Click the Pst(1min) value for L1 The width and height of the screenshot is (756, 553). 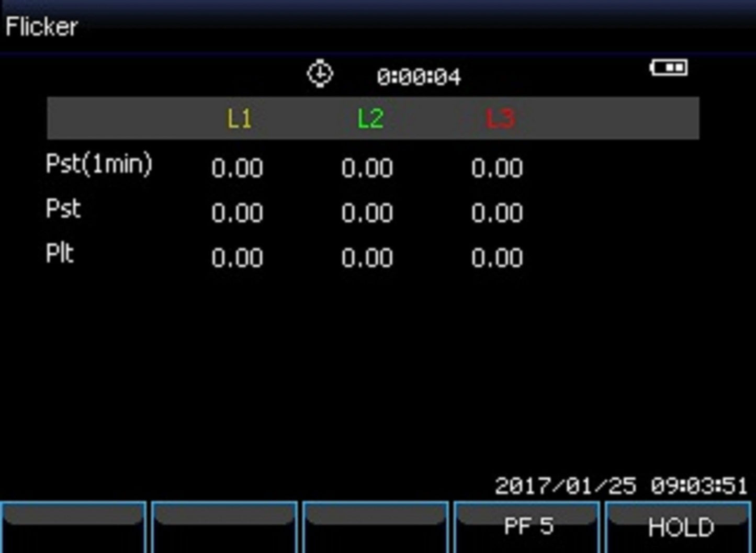(237, 168)
